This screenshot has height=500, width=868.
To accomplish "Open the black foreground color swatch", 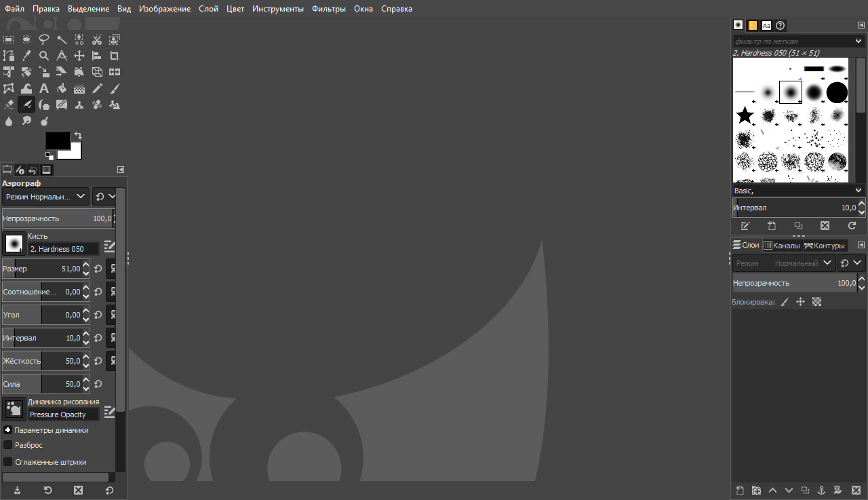I will 57,140.
